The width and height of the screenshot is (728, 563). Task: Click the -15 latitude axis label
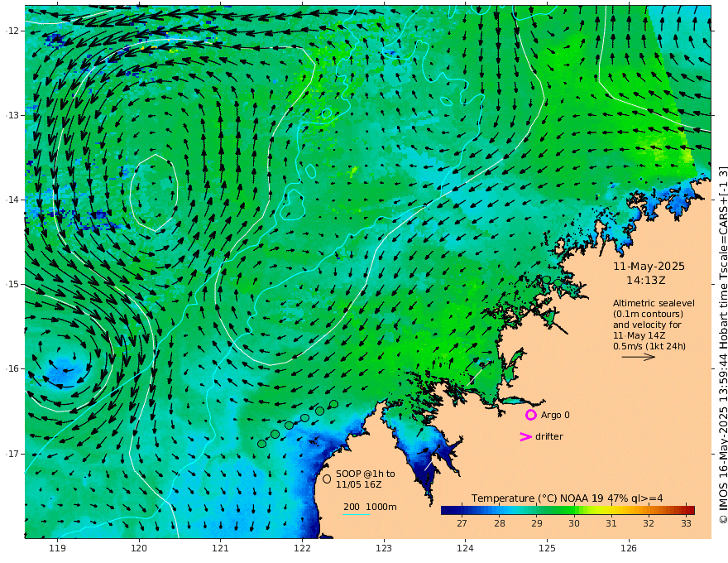click(12, 284)
